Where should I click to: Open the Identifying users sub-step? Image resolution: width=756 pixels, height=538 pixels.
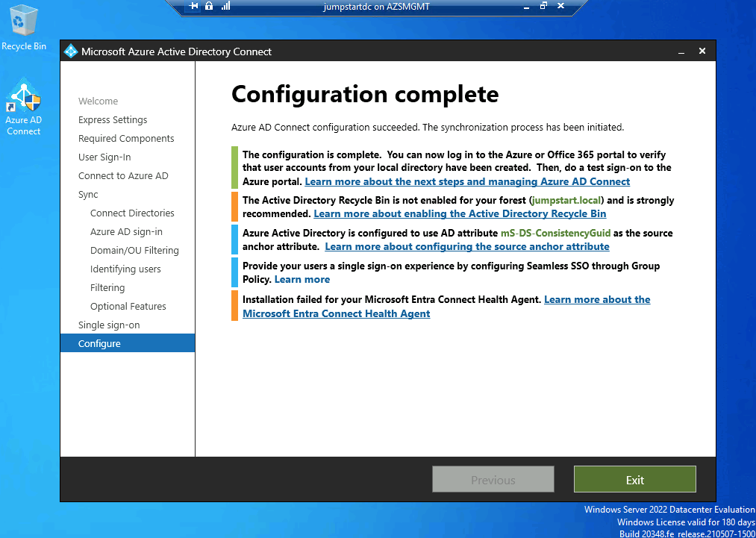coord(125,269)
